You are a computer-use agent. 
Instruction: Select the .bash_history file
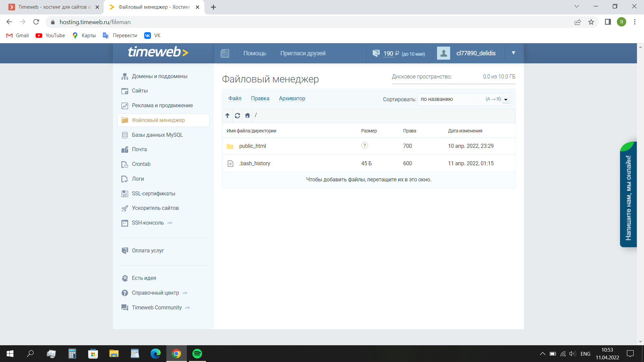coord(255,164)
